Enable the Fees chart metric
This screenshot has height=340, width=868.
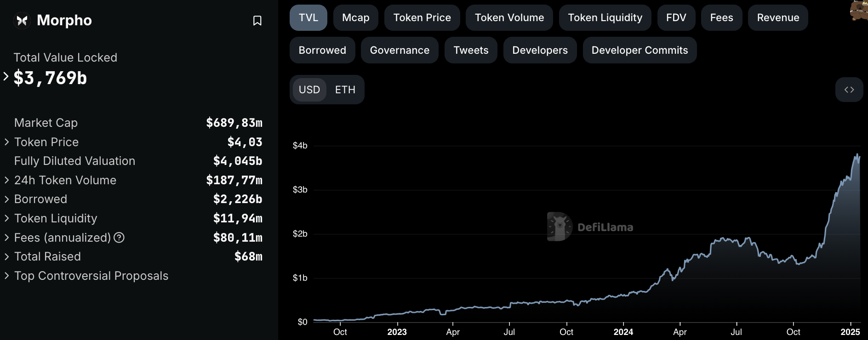coord(722,18)
